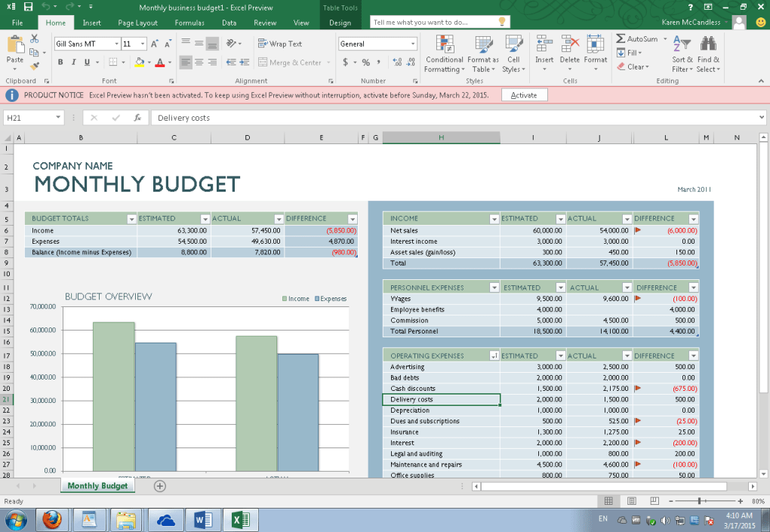Click the Increase Font Size icon
Image resolution: width=770 pixels, height=532 pixels.
point(155,44)
